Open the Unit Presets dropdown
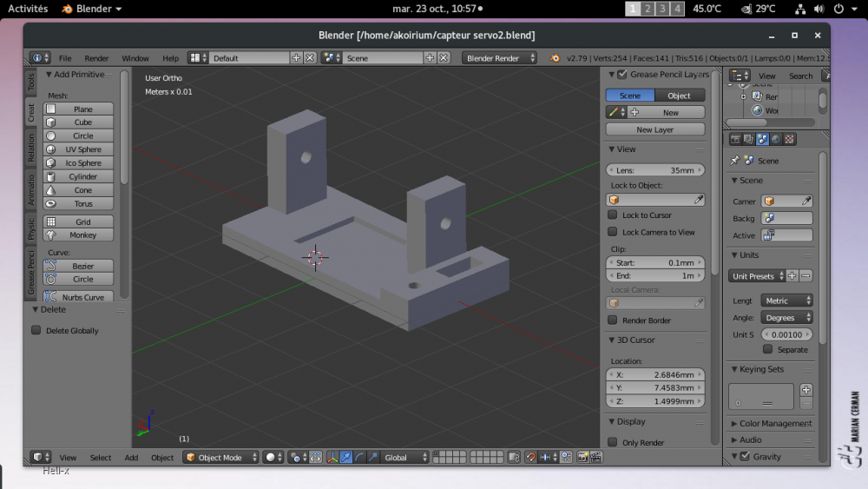The height and width of the screenshot is (489, 868). point(757,276)
